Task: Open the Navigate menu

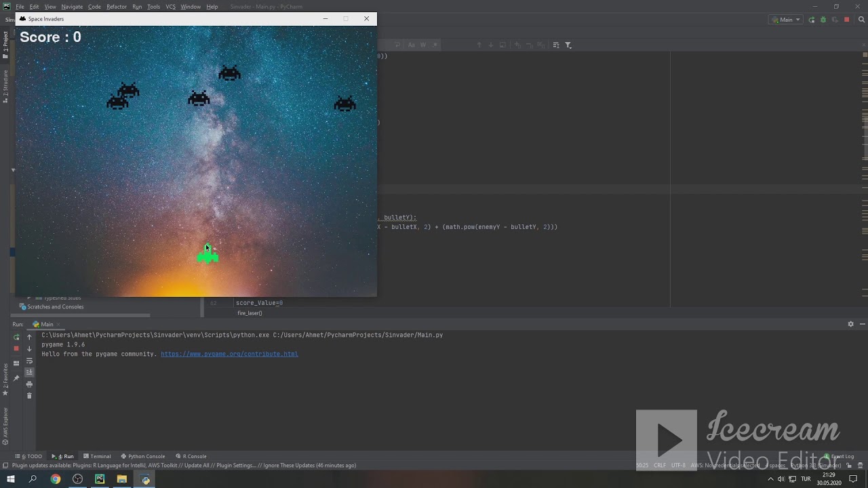Action: coord(72,7)
